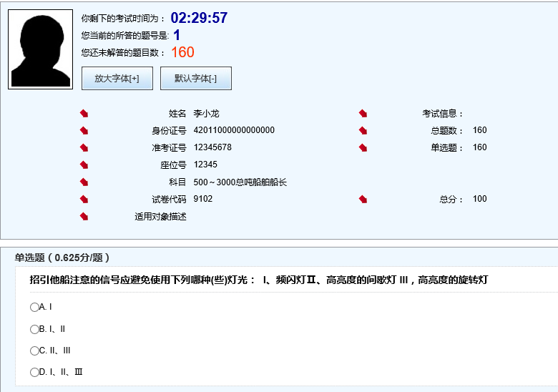Image resolution: width=558 pixels, height=392 pixels.
Task: Pick answer option C. II、III
Action: pyautogui.click(x=34, y=351)
